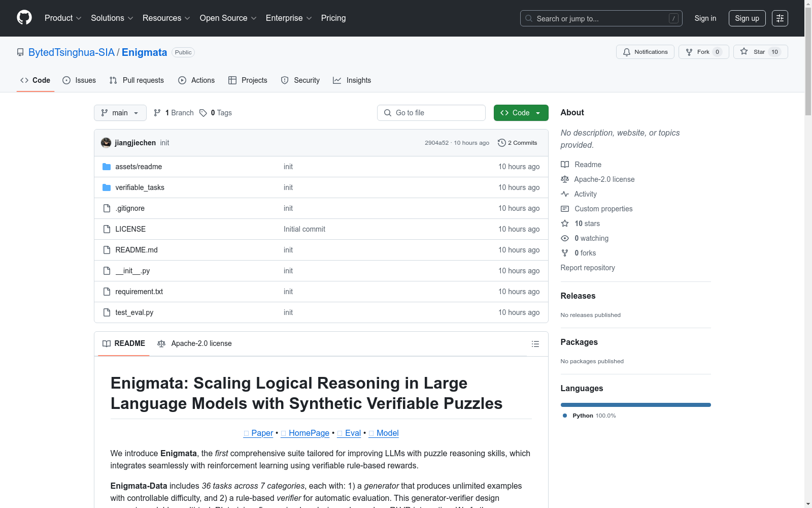Open the command palette icon in header
This screenshot has width=812, height=508.
pyautogui.click(x=780, y=18)
